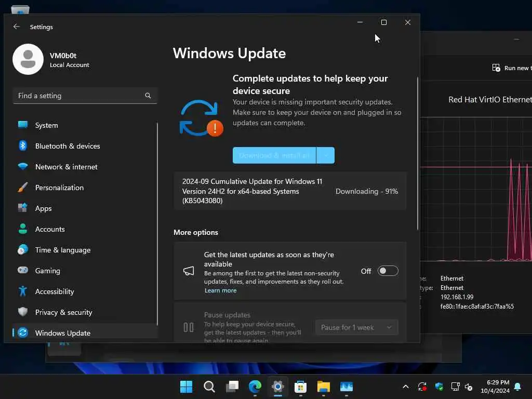The height and width of the screenshot is (399, 532).
Task: Open the Windows Start menu
Action: pyautogui.click(x=186, y=387)
